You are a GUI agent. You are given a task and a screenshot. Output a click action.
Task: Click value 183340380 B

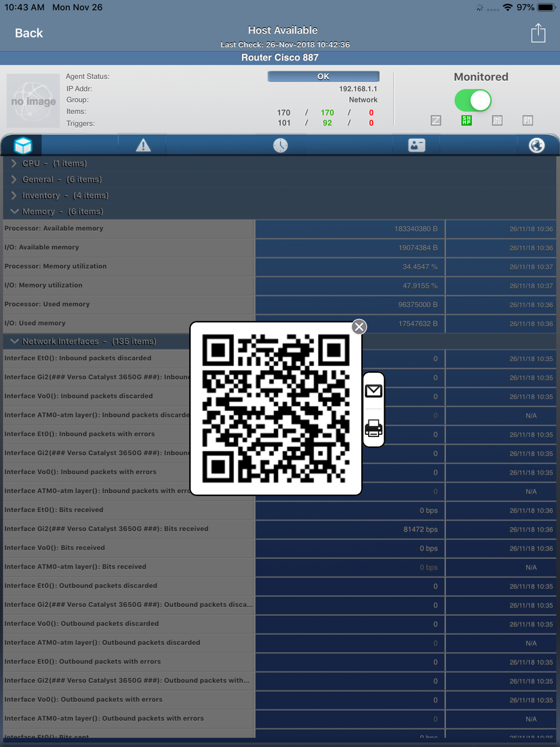(x=416, y=229)
